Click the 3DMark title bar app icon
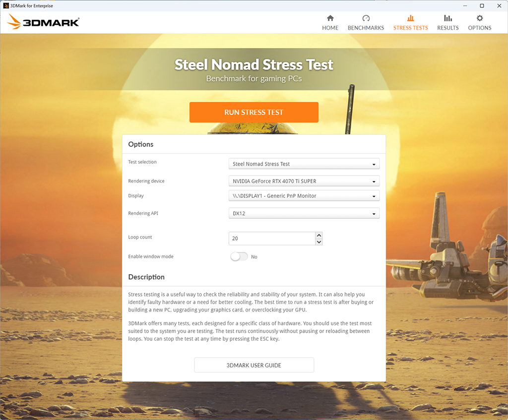 pyautogui.click(x=6, y=5)
